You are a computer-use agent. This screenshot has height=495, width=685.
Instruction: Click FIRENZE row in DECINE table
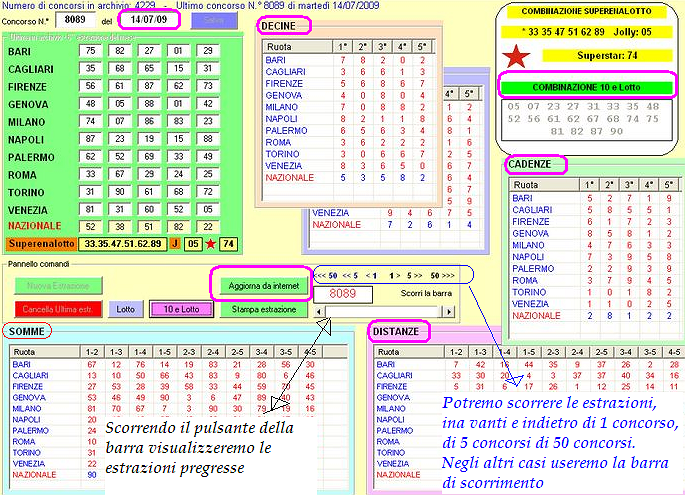coord(347,83)
